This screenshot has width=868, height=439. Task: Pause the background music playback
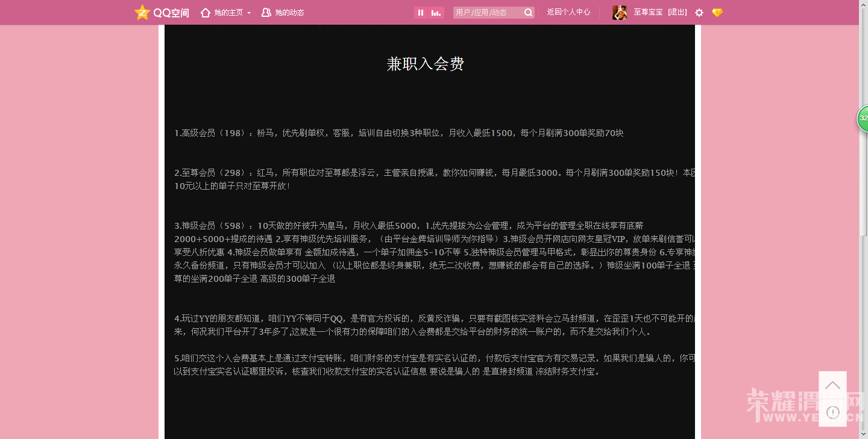[420, 12]
